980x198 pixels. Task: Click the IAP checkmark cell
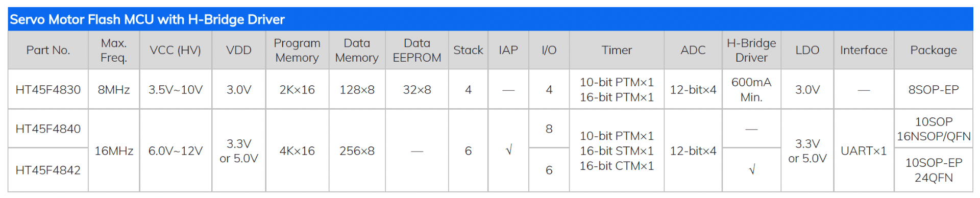pos(508,151)
